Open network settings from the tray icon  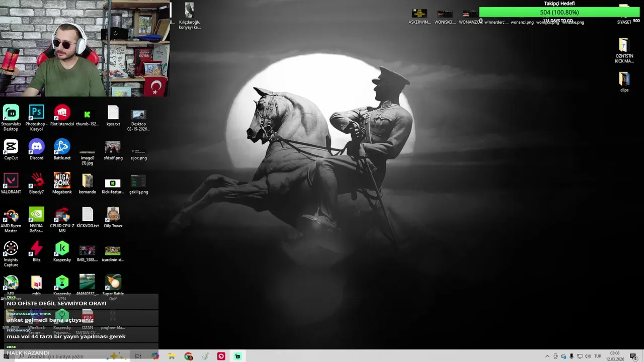(x=580, y=356)
